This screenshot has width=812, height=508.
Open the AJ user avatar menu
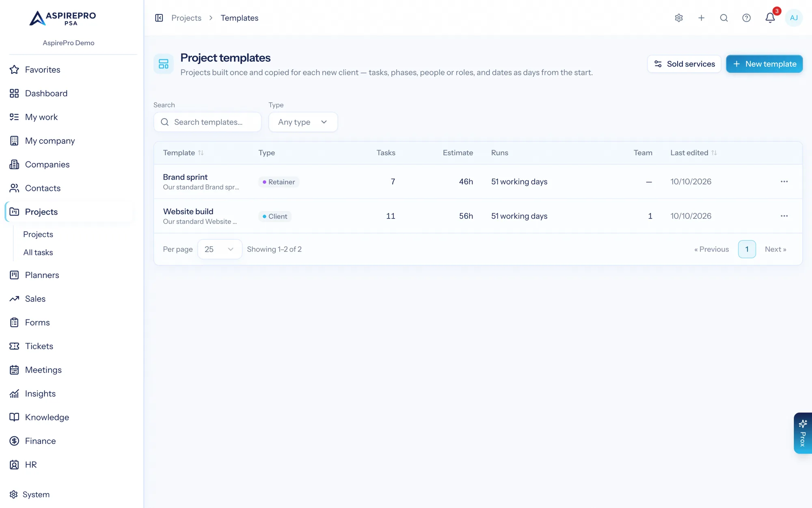point(794,18)
